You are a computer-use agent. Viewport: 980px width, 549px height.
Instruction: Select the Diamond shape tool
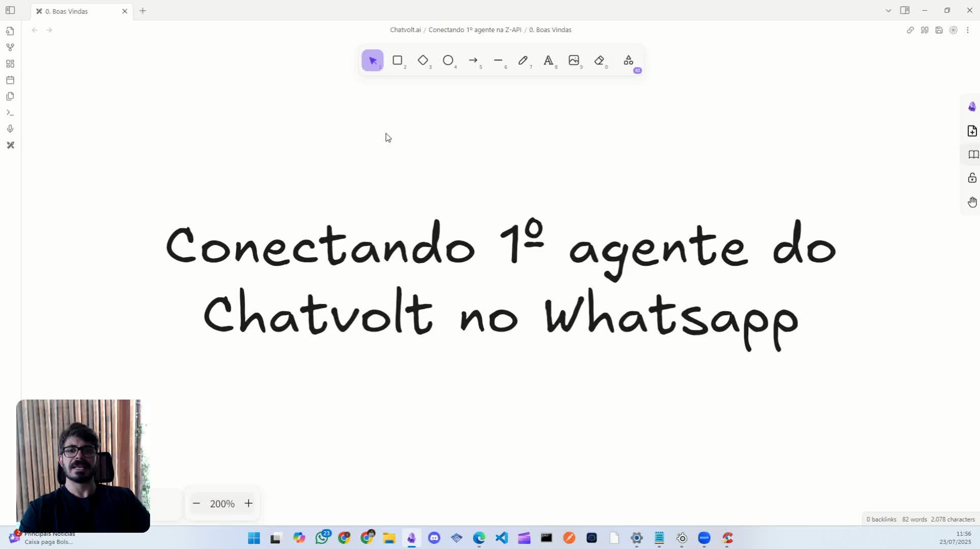[x=423, y=60]
